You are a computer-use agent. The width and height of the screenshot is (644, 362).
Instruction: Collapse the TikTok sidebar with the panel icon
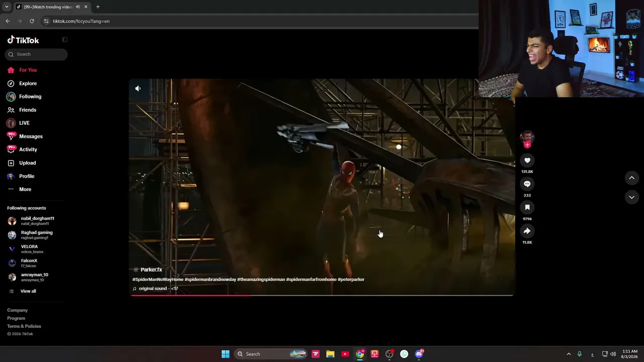tap(64, 40)
